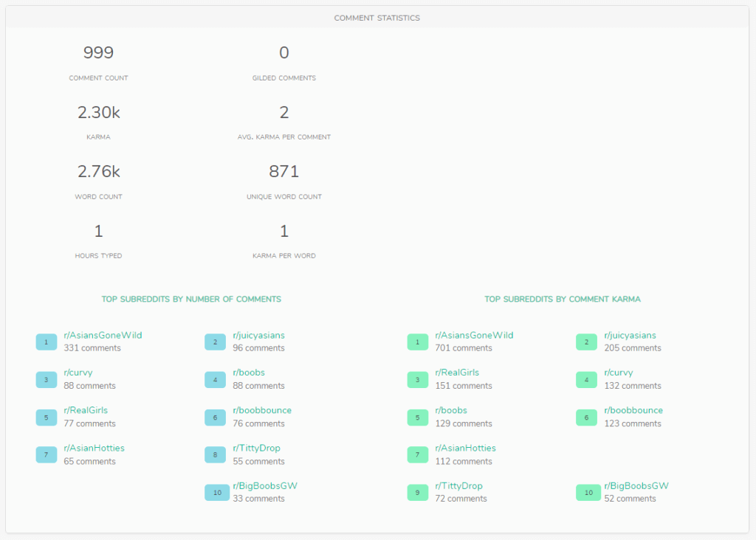
Task: Open r/AsiansGoneWild in the number-of-comments list
Action: click(103, 335)
